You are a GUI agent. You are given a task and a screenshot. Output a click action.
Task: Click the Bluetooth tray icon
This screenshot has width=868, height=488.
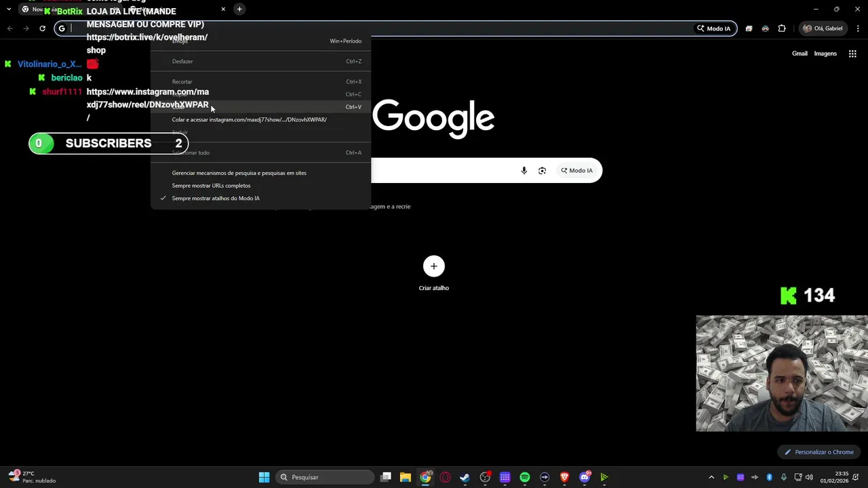(x=770, y=477)
